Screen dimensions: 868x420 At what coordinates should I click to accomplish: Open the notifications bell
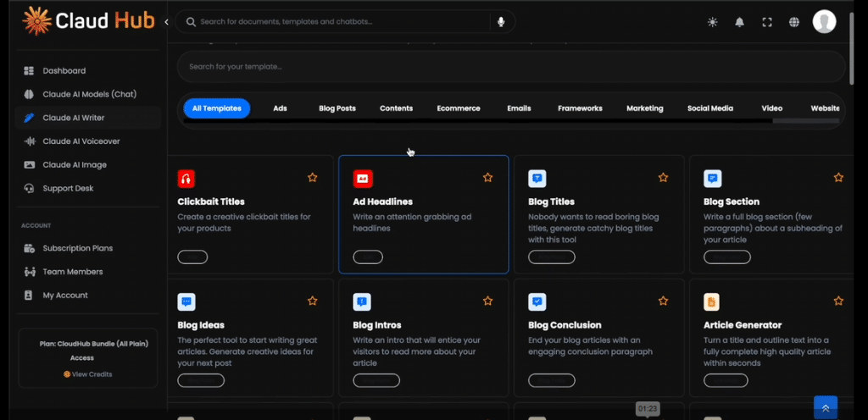click(739, 22)
